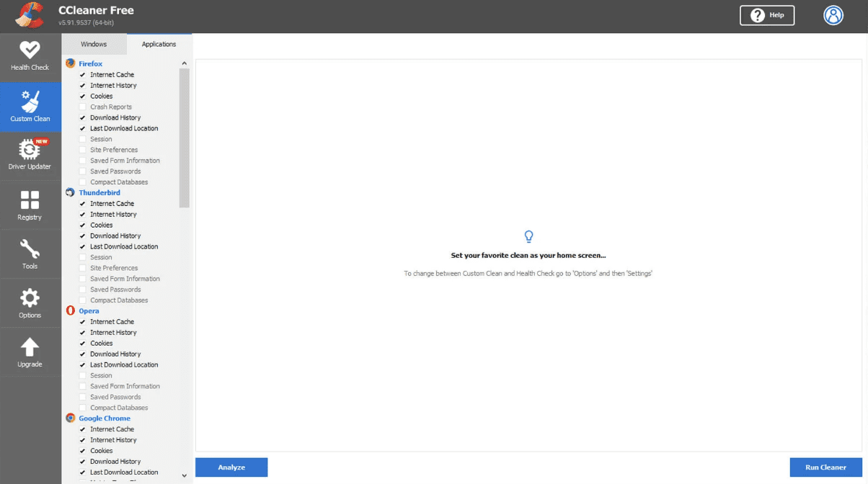The image size is (868, 484).
Task: Enable Thunderbird Saved Form Information
Action: [x=83, y=279]
